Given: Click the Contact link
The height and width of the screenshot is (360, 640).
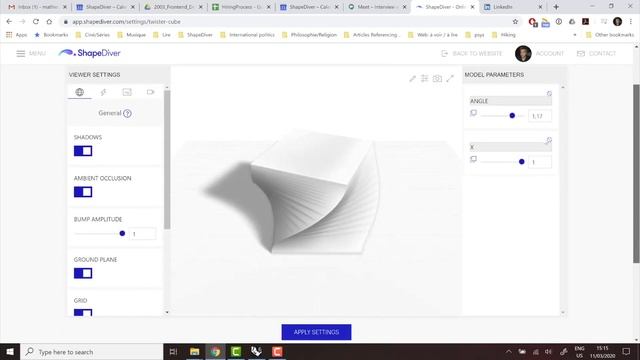Looking at the screenshot, I should coord(596,53).
